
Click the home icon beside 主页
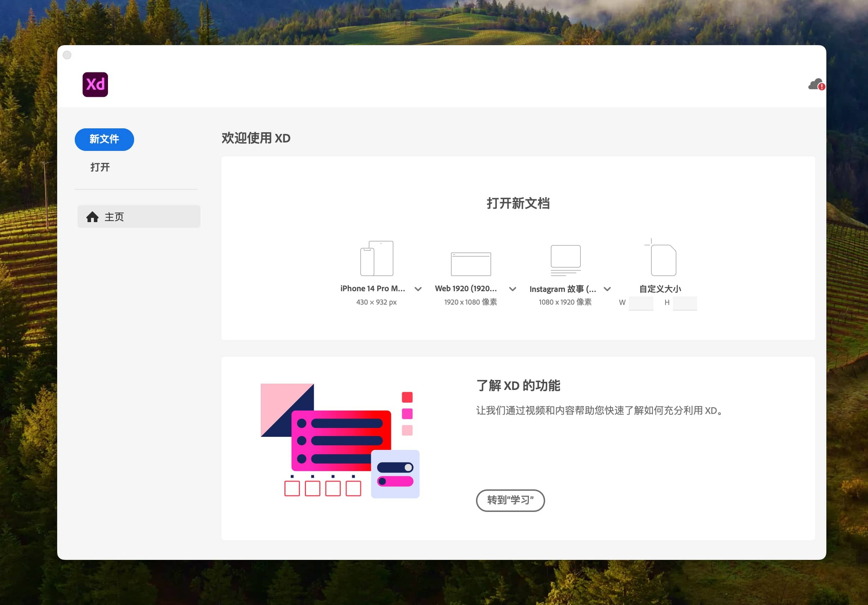coord(92,217)
